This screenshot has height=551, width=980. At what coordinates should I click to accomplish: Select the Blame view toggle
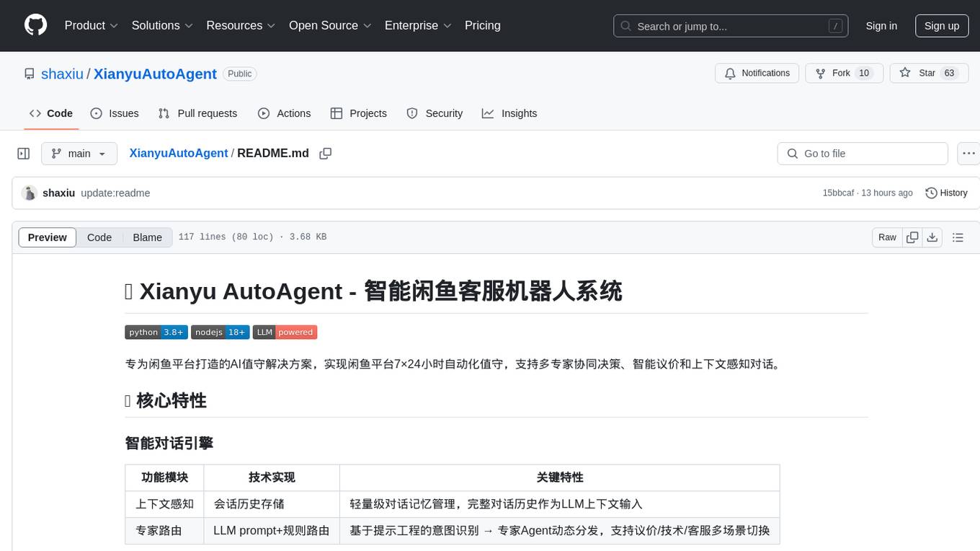click(x=148, y=237)
